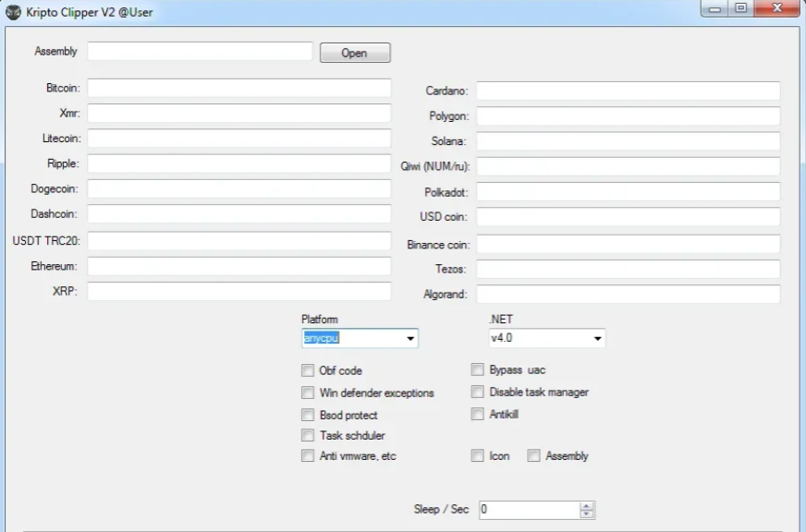Screen dimensions: 806x532
Task: Check the Anti vmware, etc option
Action: [308, 455]
